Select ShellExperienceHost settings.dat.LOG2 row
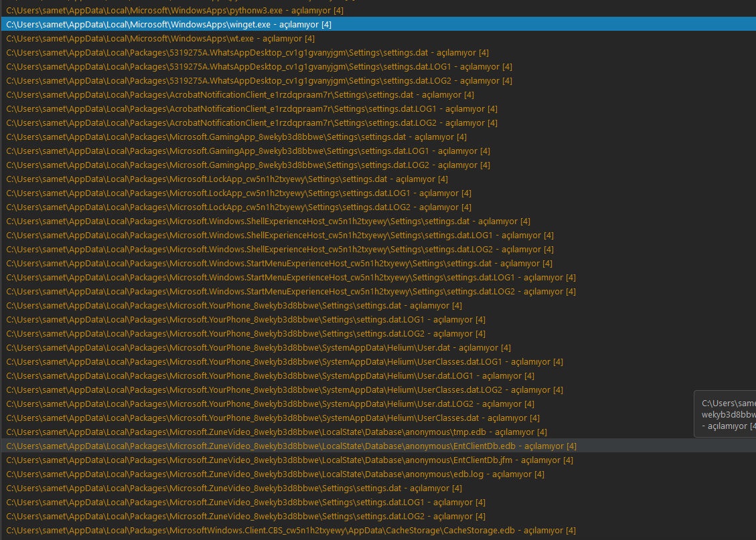 [378, 249]
